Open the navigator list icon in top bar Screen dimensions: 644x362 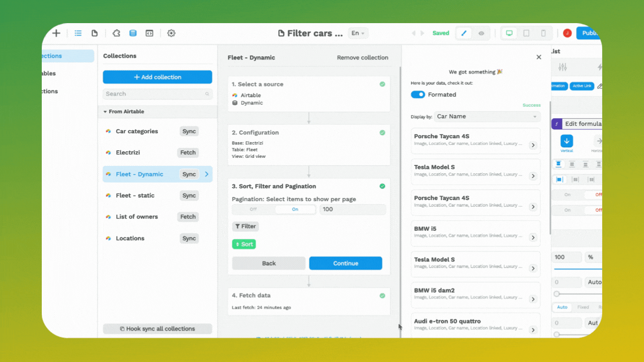pos(78,33)
